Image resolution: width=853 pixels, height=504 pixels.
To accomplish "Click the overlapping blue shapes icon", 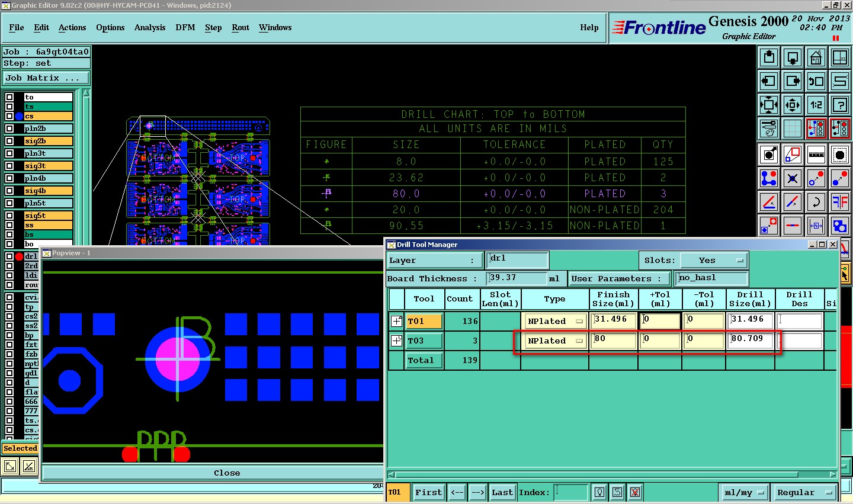I will click(x=840, y=226).
